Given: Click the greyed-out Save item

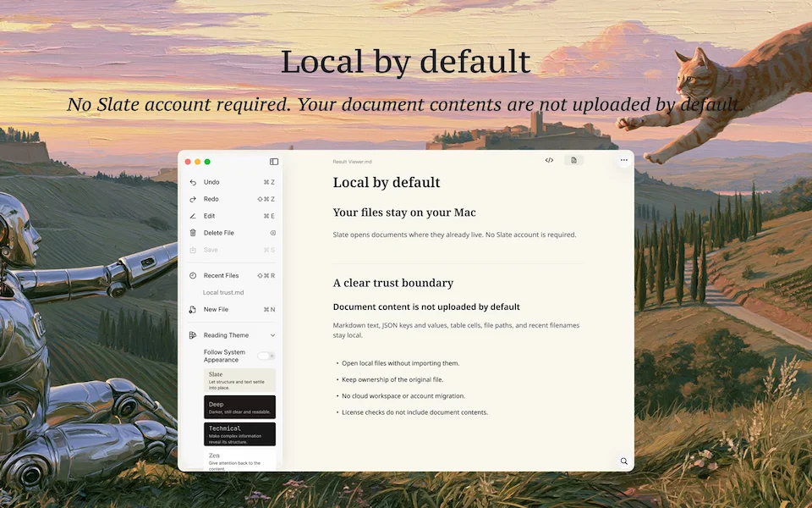Looking at the screenshot, I should pyautogui.click(x=232, y=250).
